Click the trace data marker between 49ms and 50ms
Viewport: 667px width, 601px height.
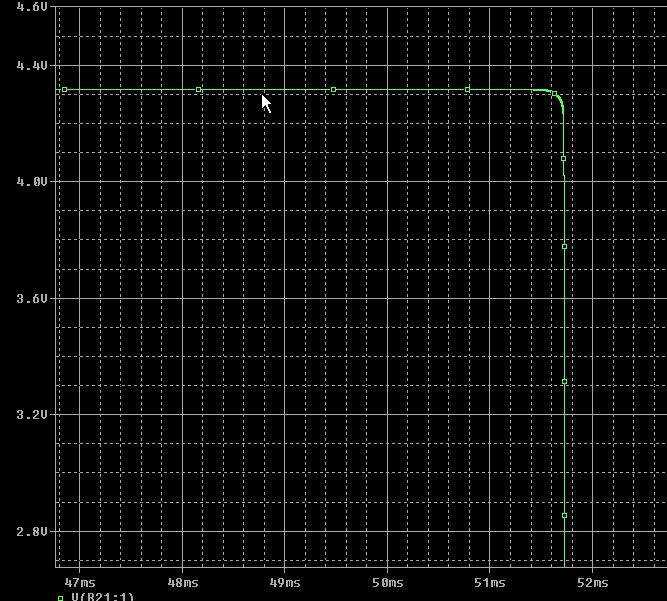click(x=334, y=89)
